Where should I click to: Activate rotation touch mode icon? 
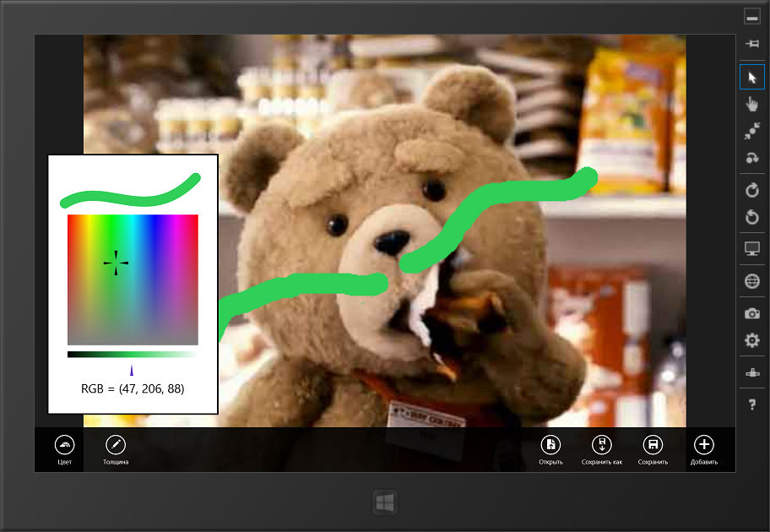pos(751,158)
